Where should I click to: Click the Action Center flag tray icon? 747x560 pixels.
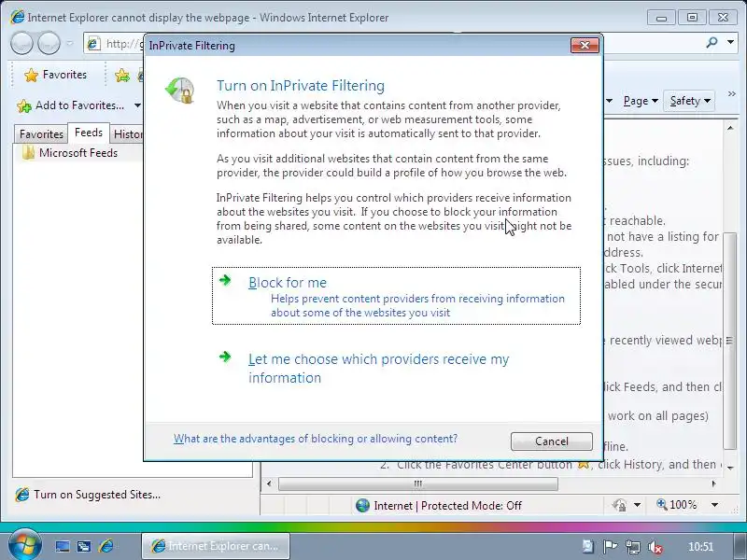coord(610,546)
